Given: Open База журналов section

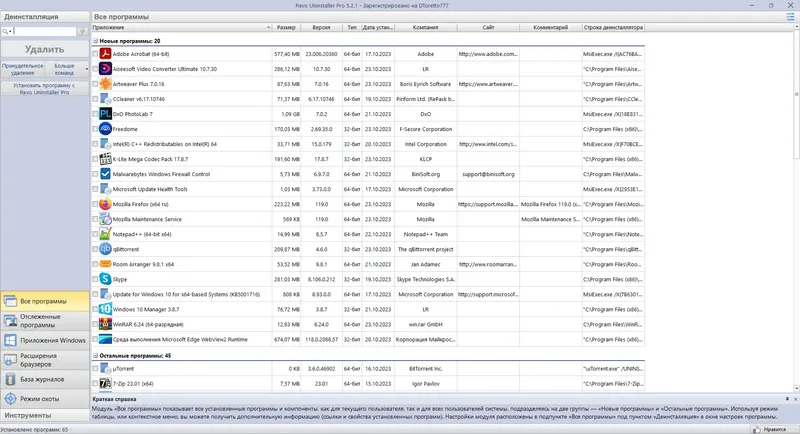Looking at the screenshot, I should coord(45,379).
